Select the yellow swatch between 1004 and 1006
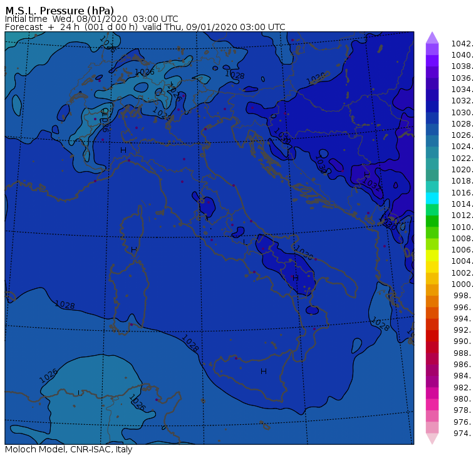The width and height of the screenshot is (476, 458). [x=432, y=256]
